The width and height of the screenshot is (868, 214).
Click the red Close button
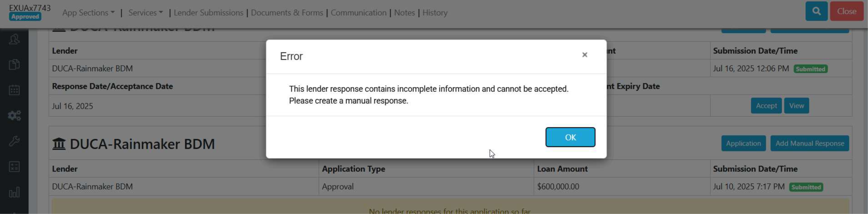(847, 11)
